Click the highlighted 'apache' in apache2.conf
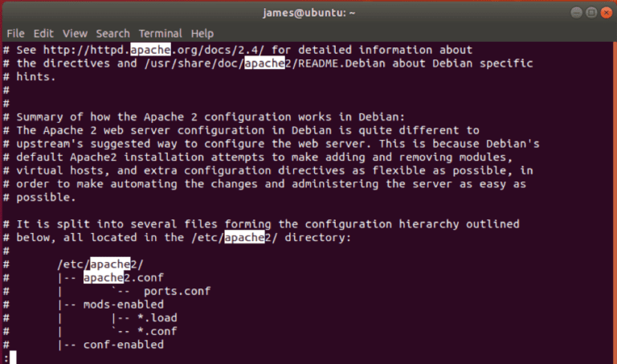Screen dimensions: 617x364 (x=104, y=278)
